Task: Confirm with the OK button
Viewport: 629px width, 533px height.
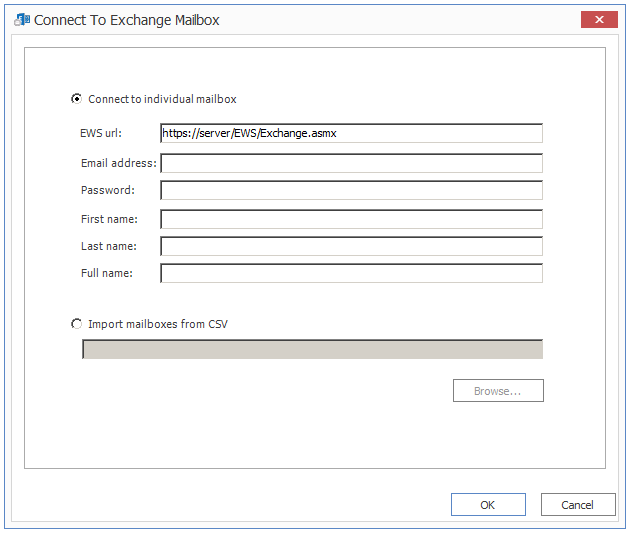Action: (488, 505)
